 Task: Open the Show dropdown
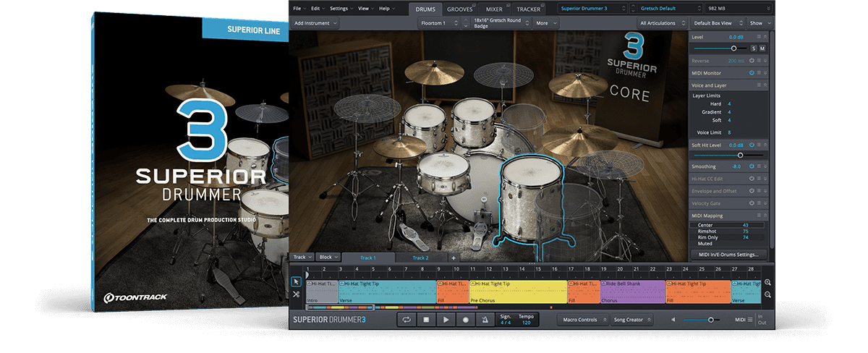759,23
